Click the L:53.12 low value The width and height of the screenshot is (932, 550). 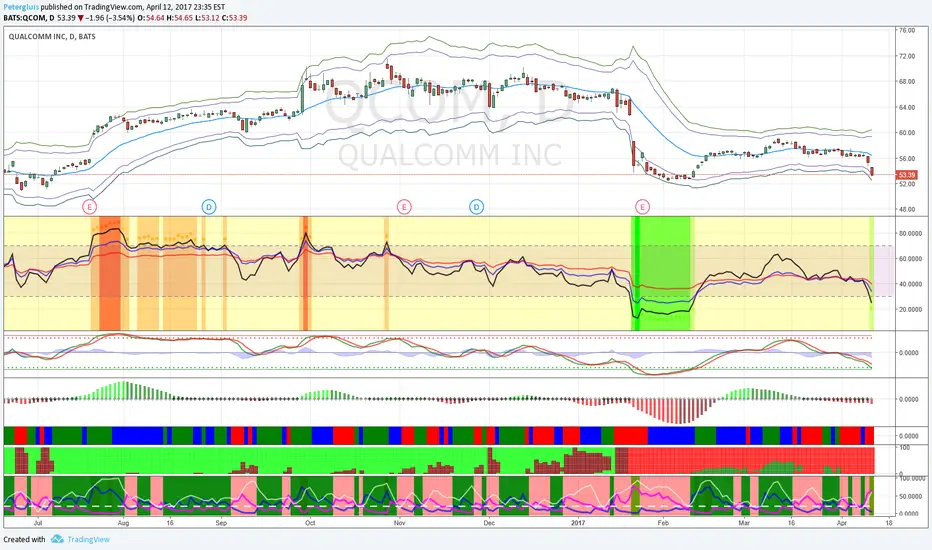click(x=207, y=18)
